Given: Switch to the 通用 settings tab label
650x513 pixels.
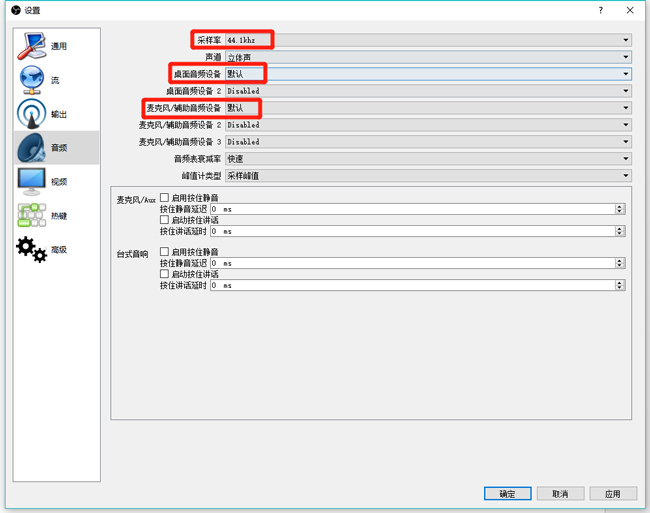Looking at the screenshot, I should (59, 46).
